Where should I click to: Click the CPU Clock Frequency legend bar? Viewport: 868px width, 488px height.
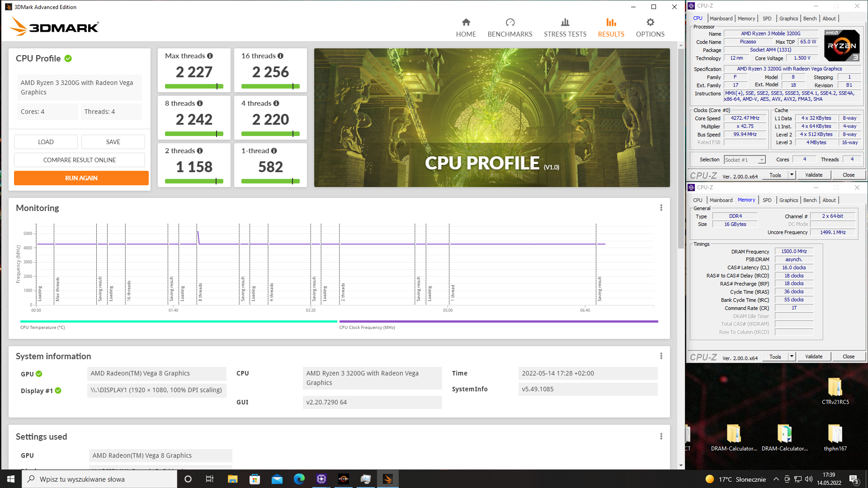point(499,321)
